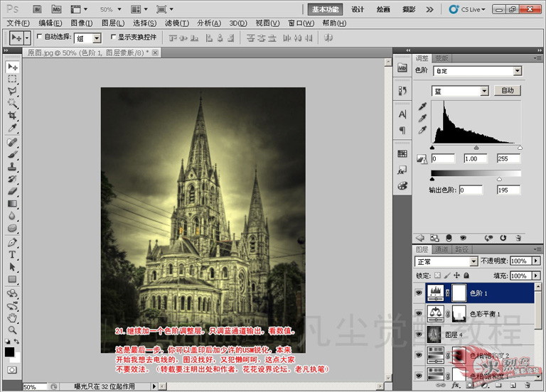Select the 设计 workspace
This screenshot has height=392, width=546.
click(358, 9)
